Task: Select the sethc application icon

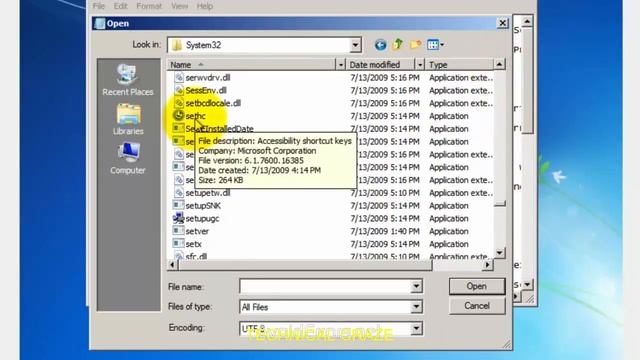Action: [x=178, y=116]
